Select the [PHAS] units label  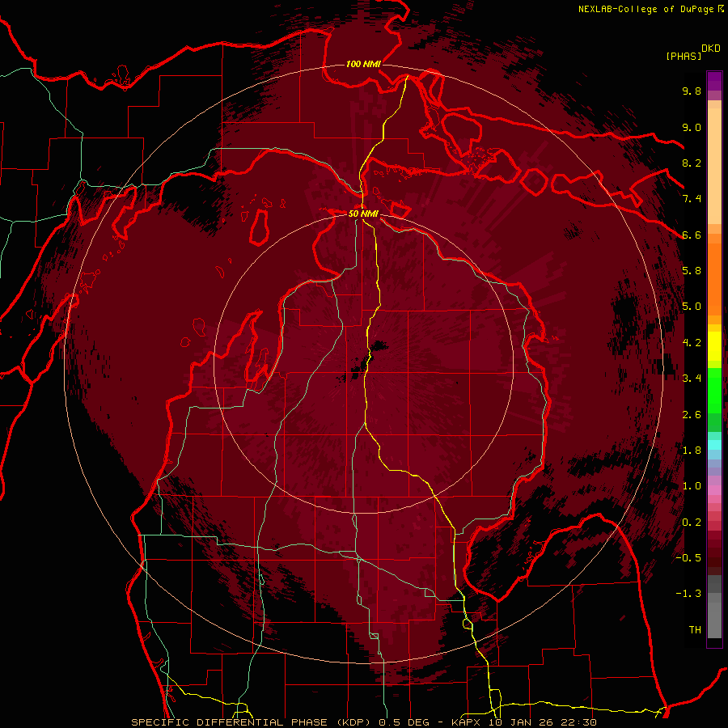pyautogui.click(x=684, y=56)
